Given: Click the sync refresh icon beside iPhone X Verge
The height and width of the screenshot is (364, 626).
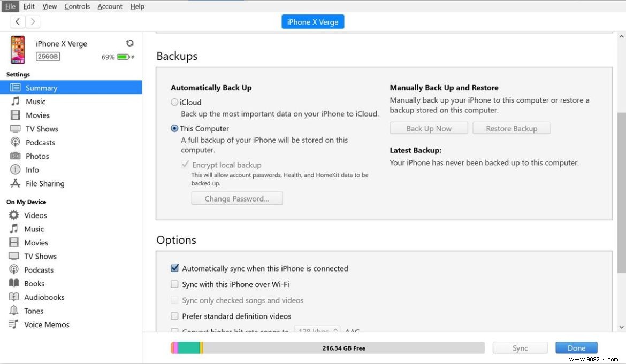Looking at the screenshot, I should (130, 43).
